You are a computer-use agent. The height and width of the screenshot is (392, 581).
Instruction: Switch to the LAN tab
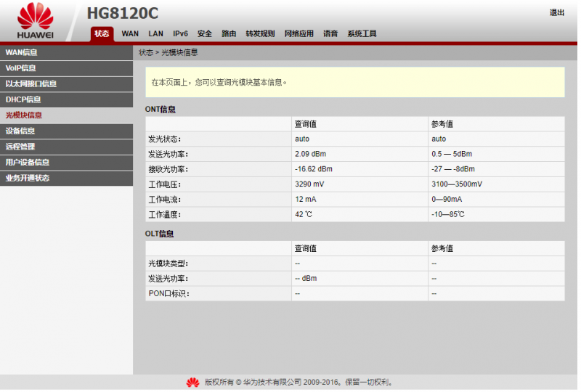[155, 33]
